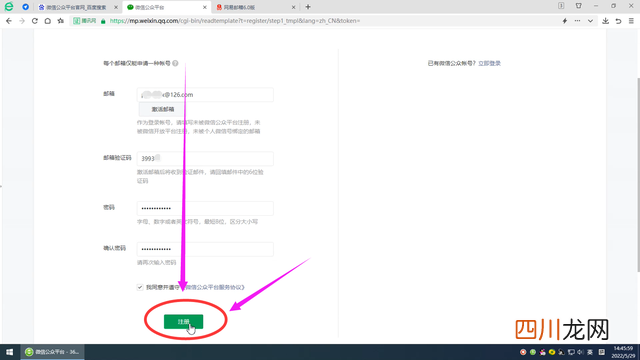Click the green padlock secure icon

(x=103, y=21)
